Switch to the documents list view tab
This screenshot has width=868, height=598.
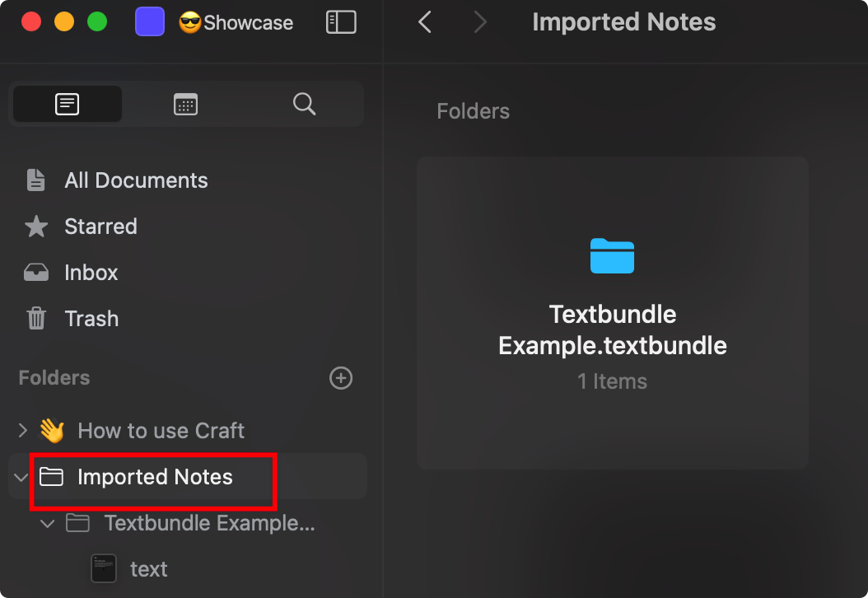68,104
